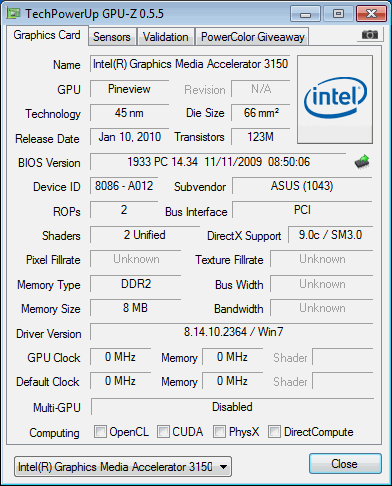Click the GPU Clock 0 MHz field

tap(120, 357)
